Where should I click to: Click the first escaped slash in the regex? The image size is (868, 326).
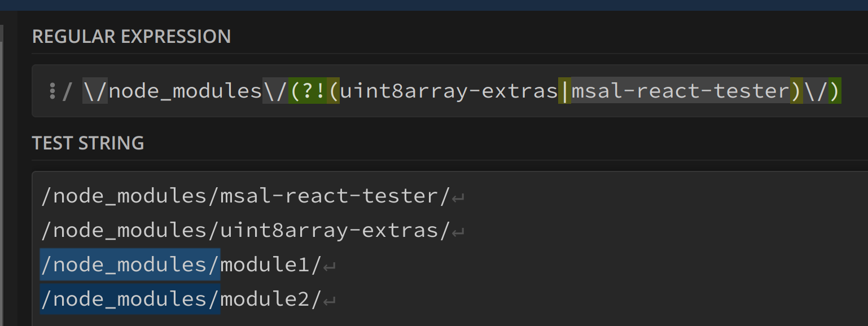tap(95, 91)
